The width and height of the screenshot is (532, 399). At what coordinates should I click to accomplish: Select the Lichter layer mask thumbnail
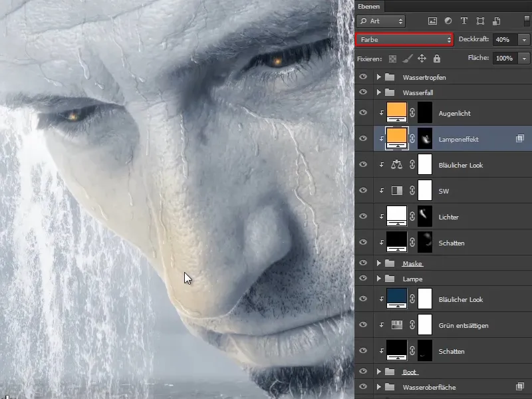tap(425, 216)
